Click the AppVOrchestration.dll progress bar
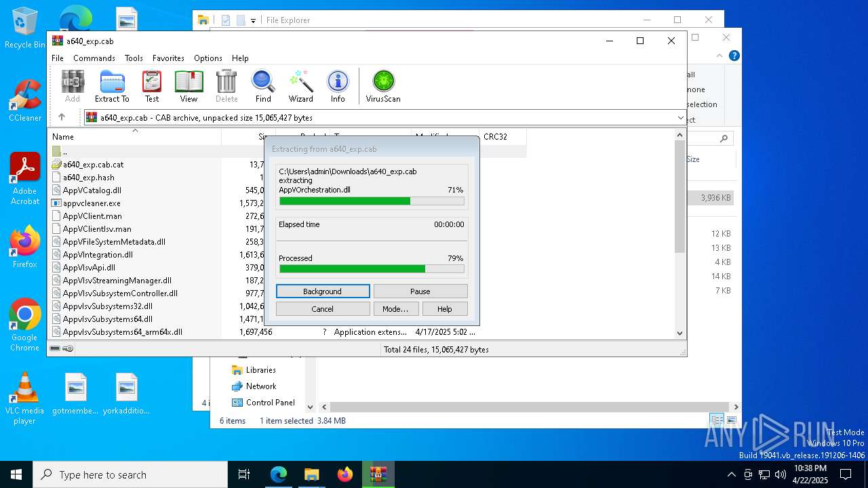868x488 pixels. [x=372, y=201]
